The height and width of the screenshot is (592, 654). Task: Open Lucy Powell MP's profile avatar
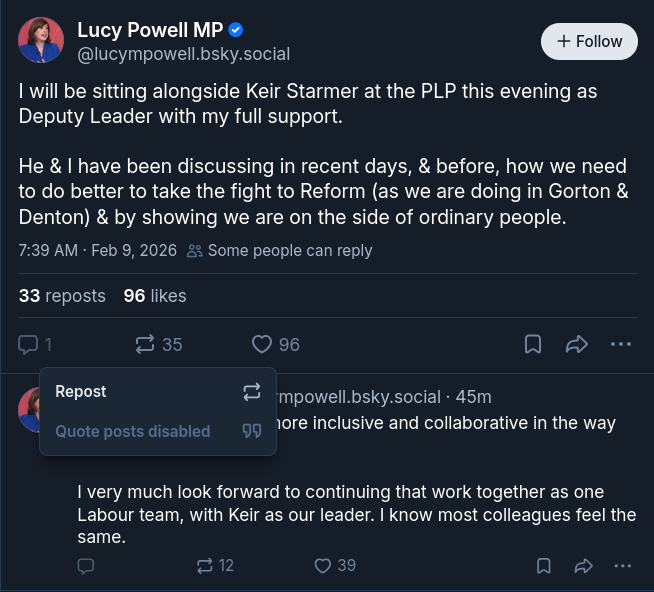point(41,40)
